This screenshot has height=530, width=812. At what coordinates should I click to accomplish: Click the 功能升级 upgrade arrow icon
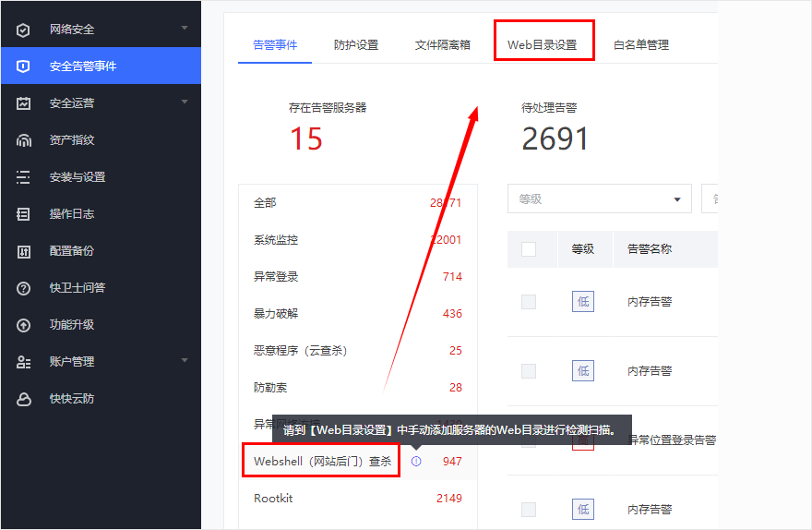point(24,325)
